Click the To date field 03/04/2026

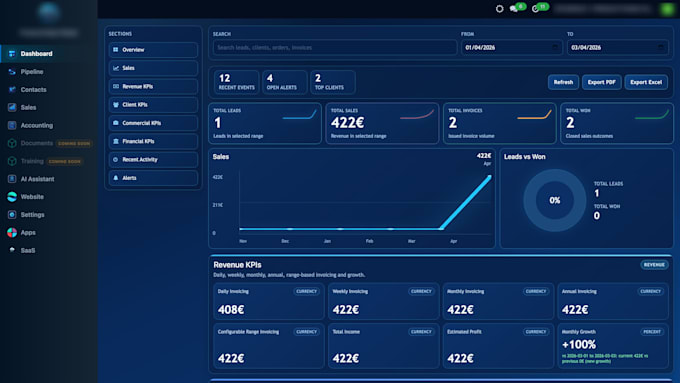click(x=617, y=47)
